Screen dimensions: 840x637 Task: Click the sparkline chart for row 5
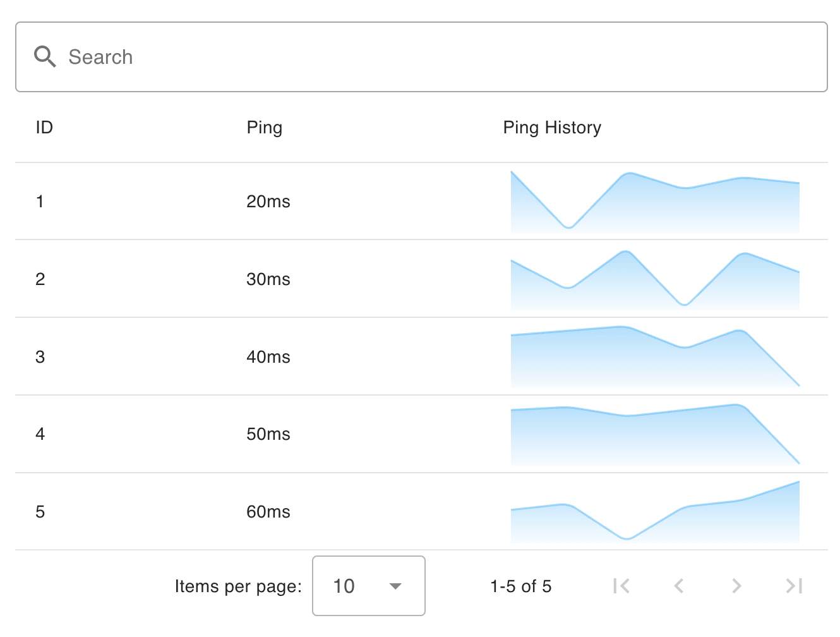655,512
